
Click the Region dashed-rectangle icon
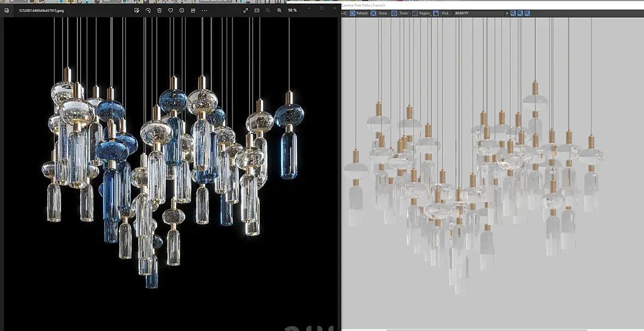pyautogui.click(x=415, y=13)
